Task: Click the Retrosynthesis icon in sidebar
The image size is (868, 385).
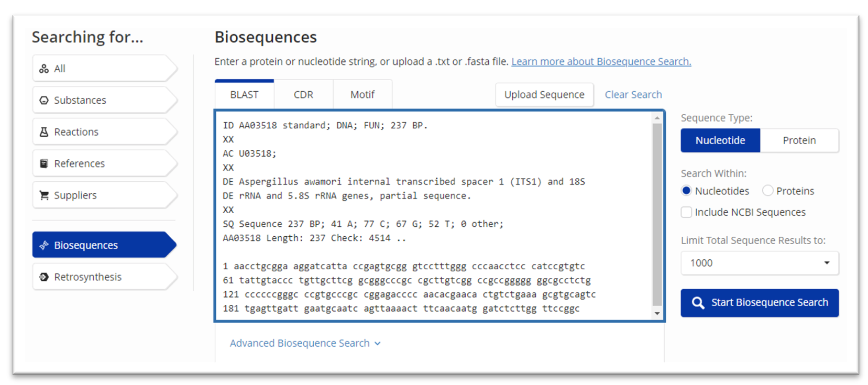Action: (x=44, y=277)
